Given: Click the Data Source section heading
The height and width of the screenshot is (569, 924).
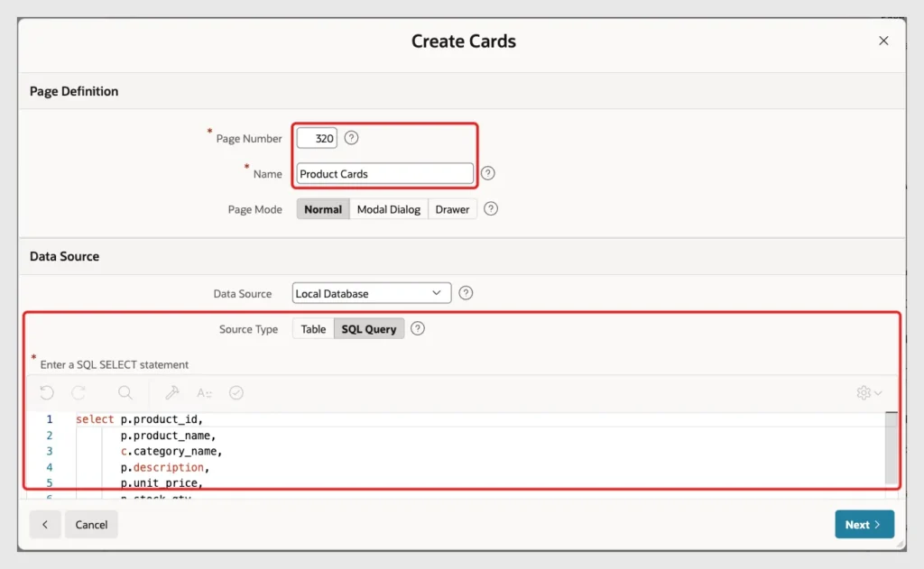Looking at the screenshot, I should 65,256.
